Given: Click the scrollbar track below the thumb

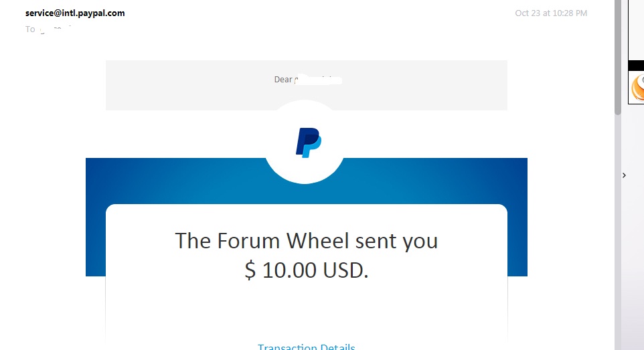Looking at the screenshot, I should point(618,232).
